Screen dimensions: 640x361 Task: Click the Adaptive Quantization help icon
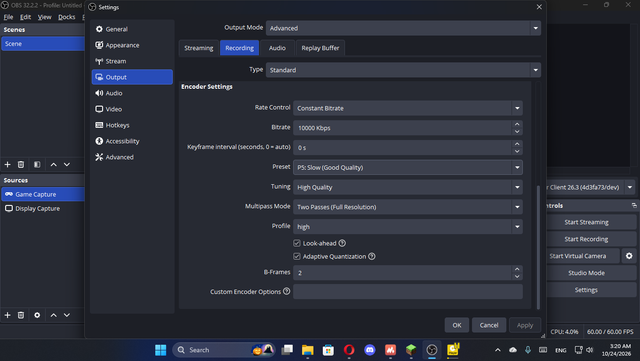(372, 256)
